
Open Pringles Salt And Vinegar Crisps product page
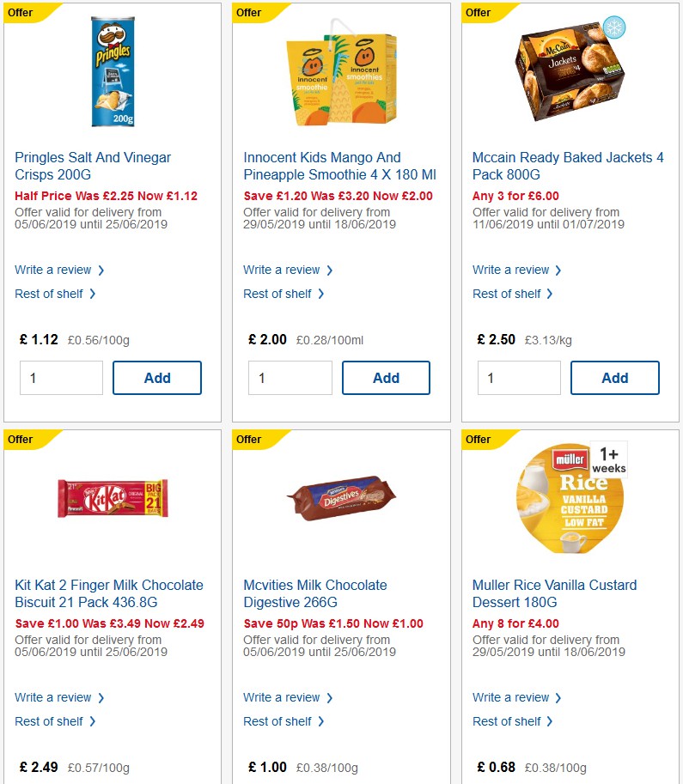(92, 166)
